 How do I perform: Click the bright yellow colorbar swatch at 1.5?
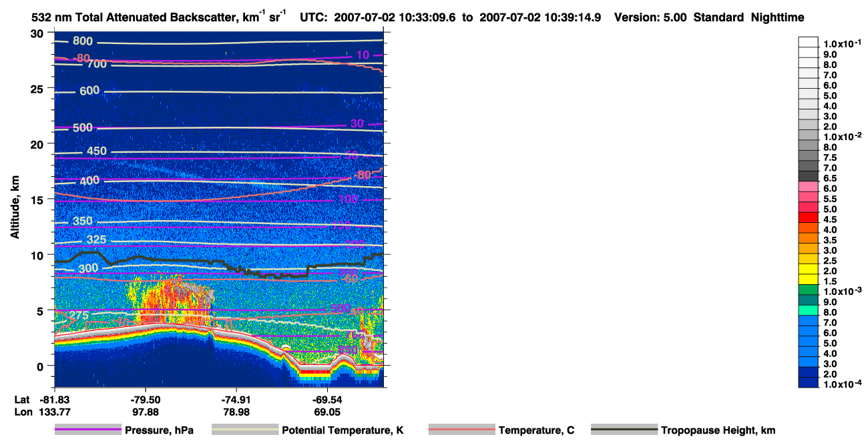coord(809,279)
